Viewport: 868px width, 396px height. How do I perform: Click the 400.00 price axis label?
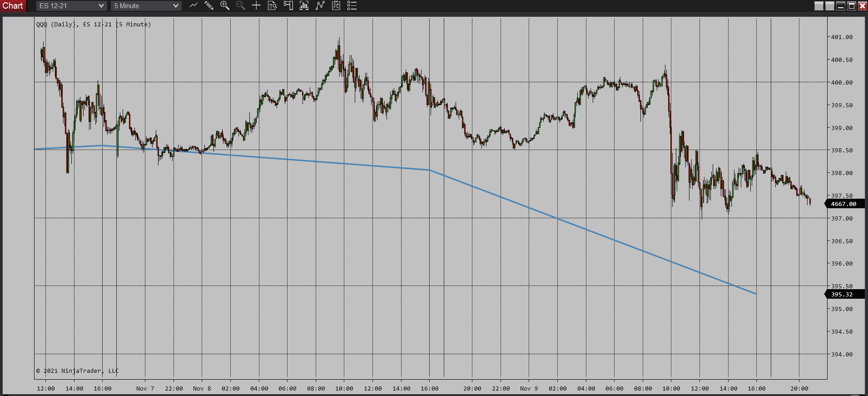coord(842,82)
